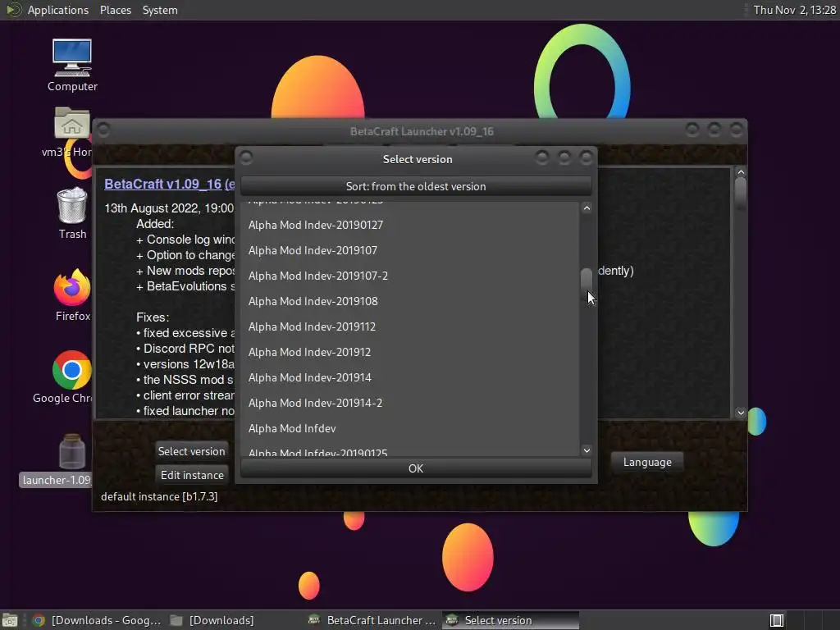The width and height of the screenshot is (840, 630).
Task: Open the Trash desktop icon
Action: (72, 212)
